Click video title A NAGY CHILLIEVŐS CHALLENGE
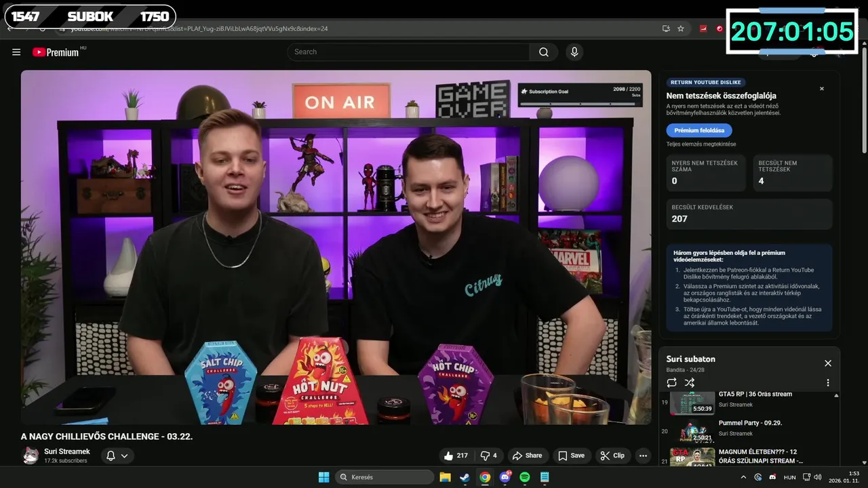Screen dimensions: 868x488 point(106,436)
